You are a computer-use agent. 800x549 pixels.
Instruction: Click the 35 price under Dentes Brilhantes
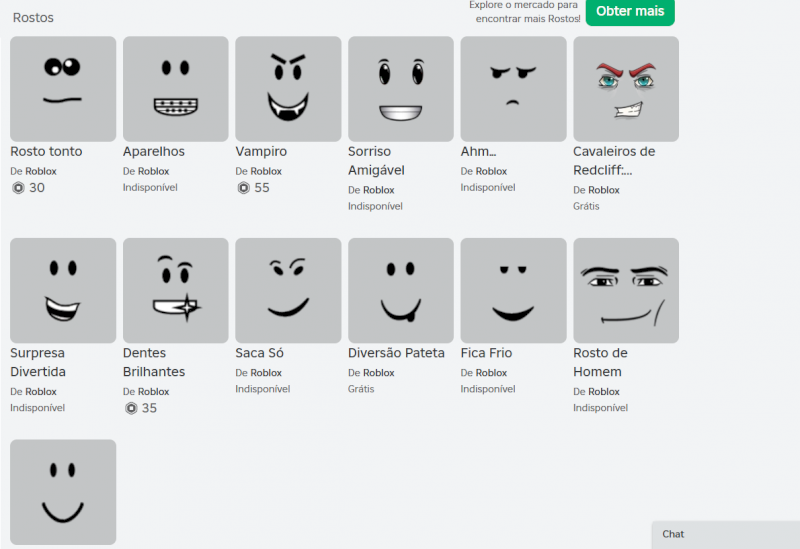tap(149, 408)
